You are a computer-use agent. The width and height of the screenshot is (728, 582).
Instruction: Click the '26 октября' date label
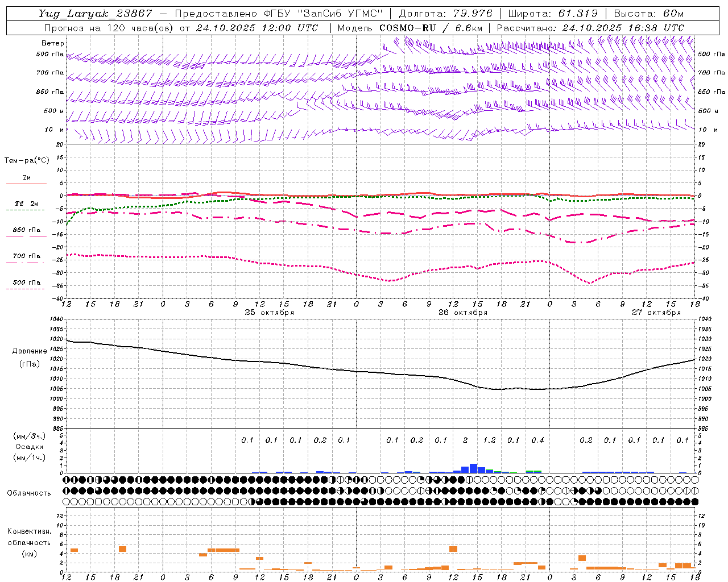click(463, 313)
